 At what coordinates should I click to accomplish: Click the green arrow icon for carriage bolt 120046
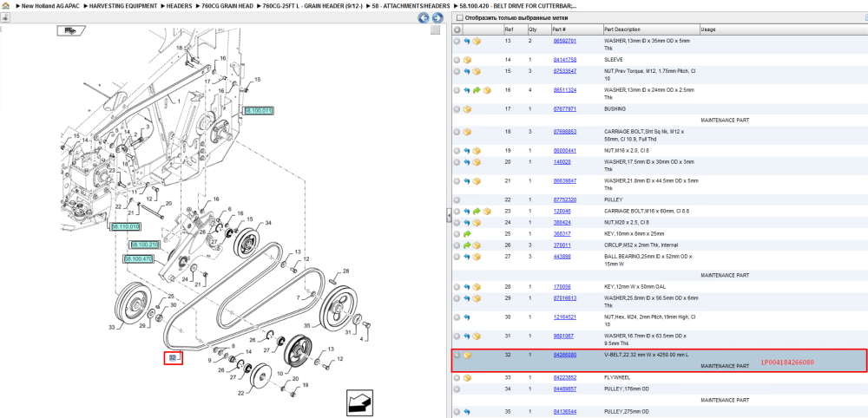[x=477, y=212]
